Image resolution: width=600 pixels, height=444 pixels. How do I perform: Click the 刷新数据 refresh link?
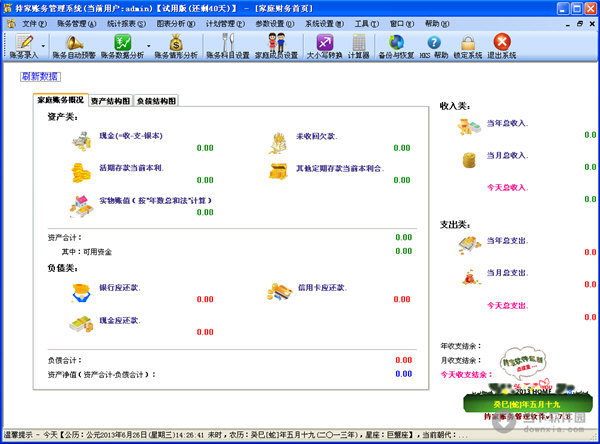pyautogui.click(x=40, y=77)
